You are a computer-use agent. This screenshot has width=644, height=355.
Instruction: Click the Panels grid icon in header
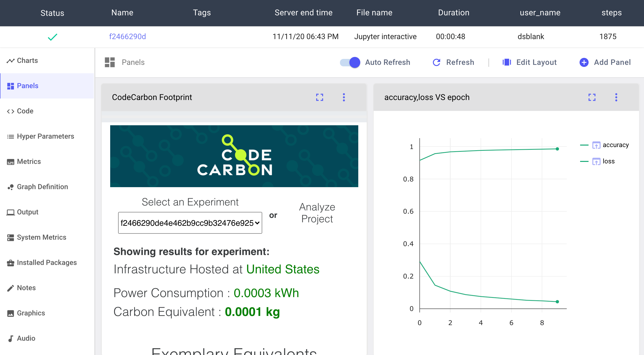click(x=110, y=62)
